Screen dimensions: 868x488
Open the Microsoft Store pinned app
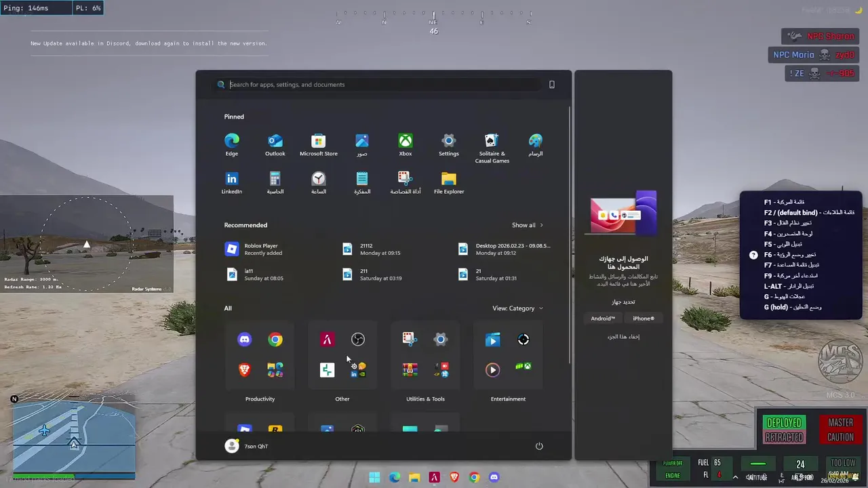click(x=319, y=145)
